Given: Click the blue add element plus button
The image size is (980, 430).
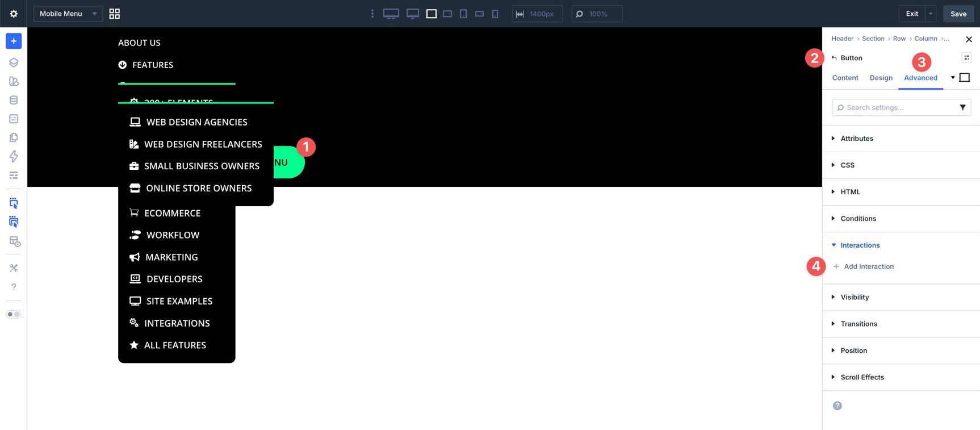Looking at the screenshot, I should tap(14, 41).
